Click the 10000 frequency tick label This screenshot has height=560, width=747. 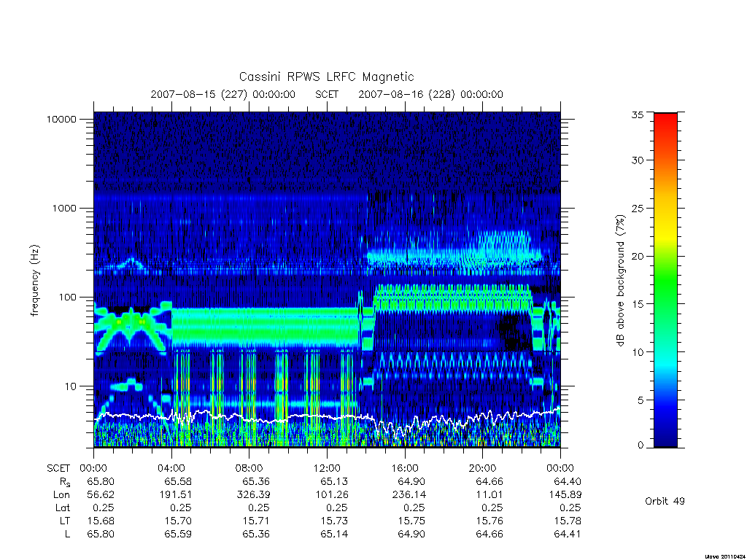61,119
